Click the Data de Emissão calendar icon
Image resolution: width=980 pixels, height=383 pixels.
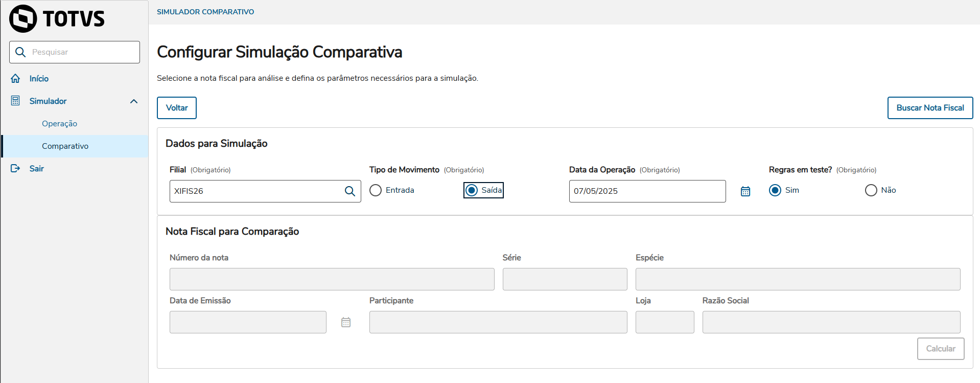coord(346,322)
